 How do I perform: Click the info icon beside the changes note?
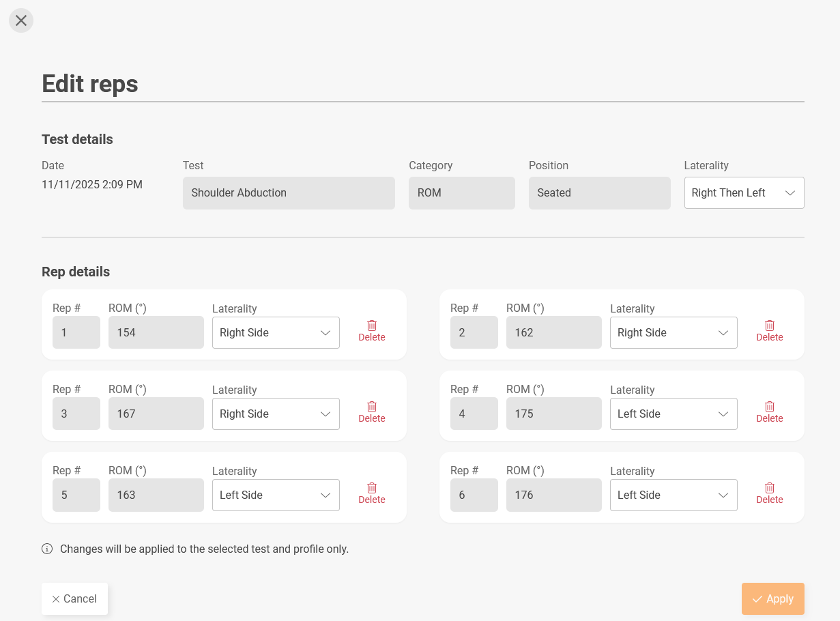46,549
